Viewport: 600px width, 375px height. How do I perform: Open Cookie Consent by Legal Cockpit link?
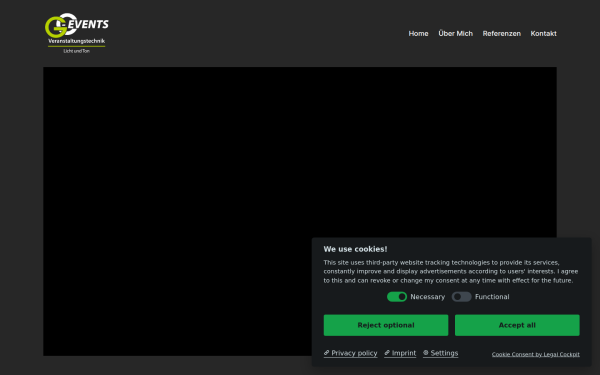point(536,354)
